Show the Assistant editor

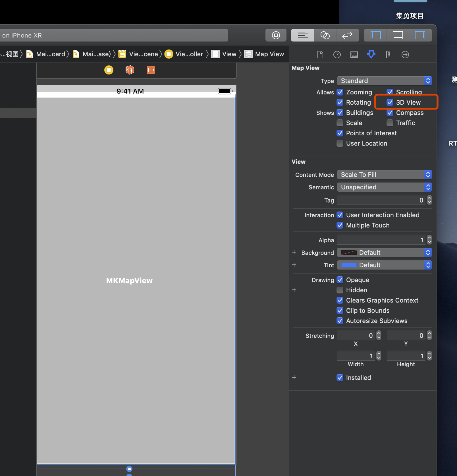[325, 35]
